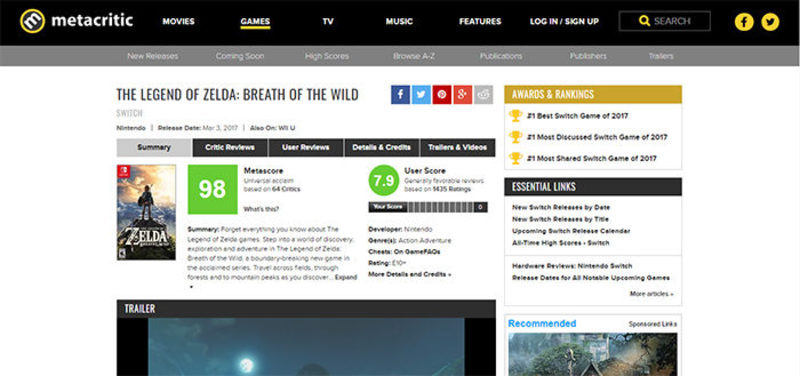This screenshot has width=800, height=376.
Task: Click trophy icon beside Best Switch Game
Action: click(516, 116)
